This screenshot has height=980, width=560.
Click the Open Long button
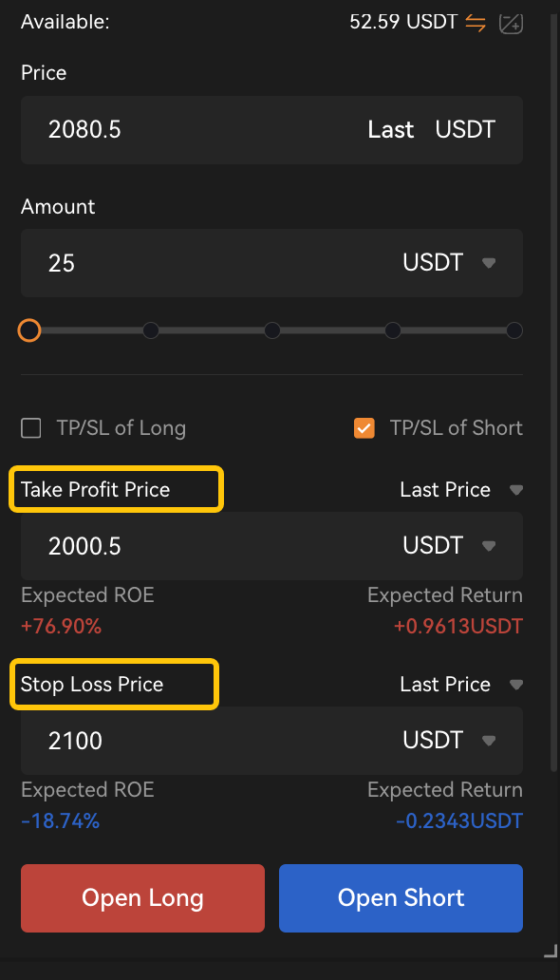[142, 896]
